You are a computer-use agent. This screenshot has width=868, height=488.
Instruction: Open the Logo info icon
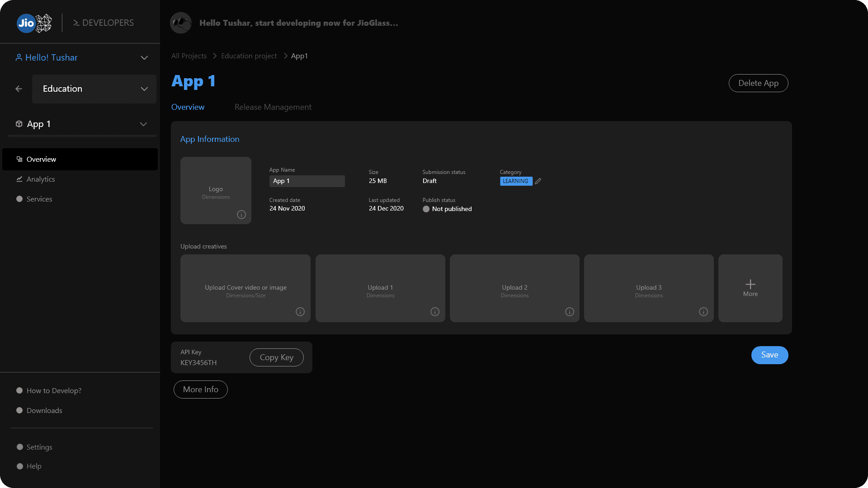click(241, 215)
